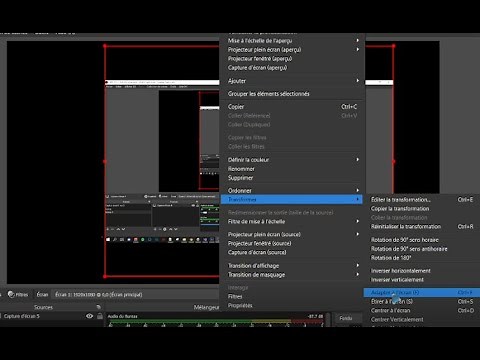This screenshot has width=480, height=360.
Task: Choose Réinitialiser la transformation
Action: (x=422, y=227)
